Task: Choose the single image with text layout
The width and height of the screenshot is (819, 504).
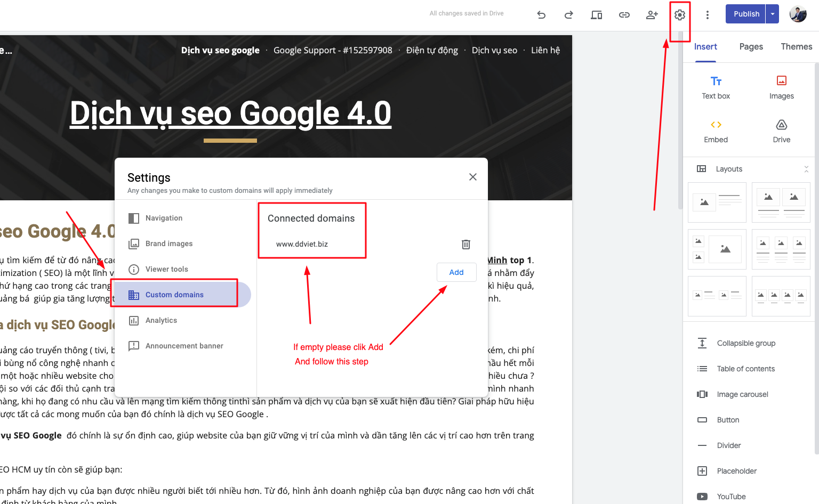Action: click(717, 202)
